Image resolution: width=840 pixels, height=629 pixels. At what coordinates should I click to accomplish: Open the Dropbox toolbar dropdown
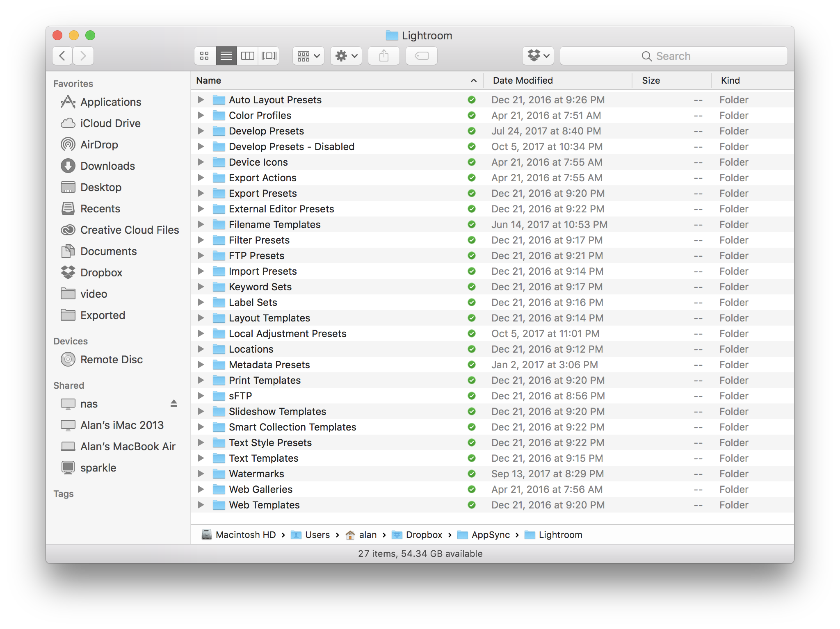tap(538, 56)
